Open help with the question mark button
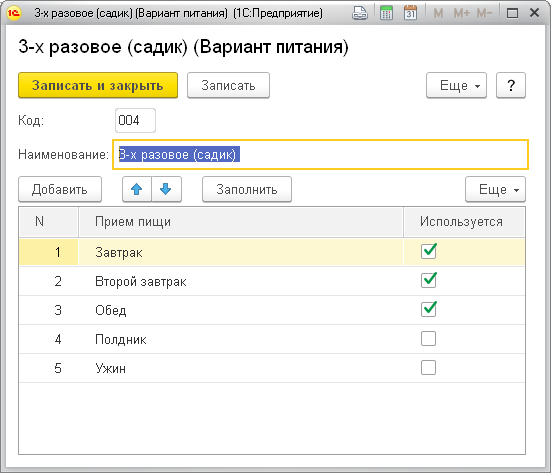Screen dimensions: 551x473 (x=511, y=85)
